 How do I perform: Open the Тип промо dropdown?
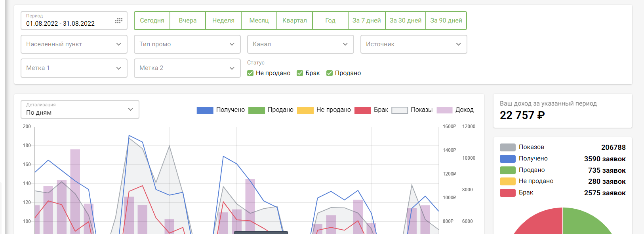[x=187, y=44]
